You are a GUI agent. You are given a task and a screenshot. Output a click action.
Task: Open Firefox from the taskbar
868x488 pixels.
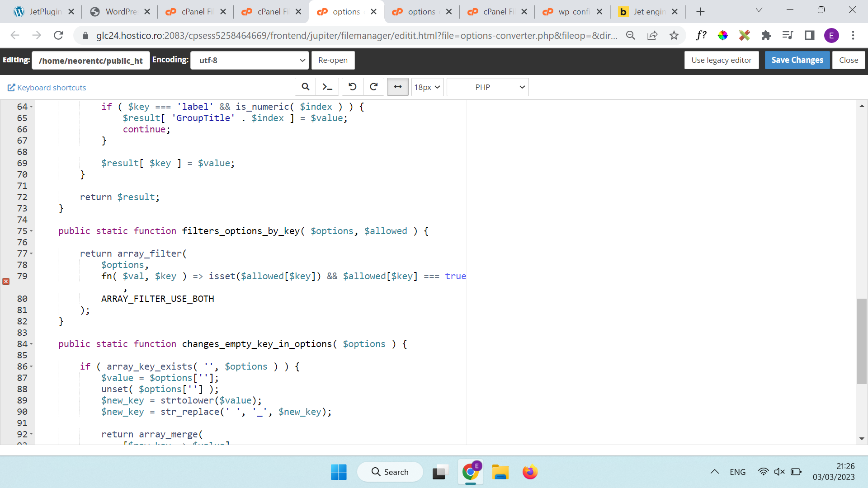(x=530, y=472)
